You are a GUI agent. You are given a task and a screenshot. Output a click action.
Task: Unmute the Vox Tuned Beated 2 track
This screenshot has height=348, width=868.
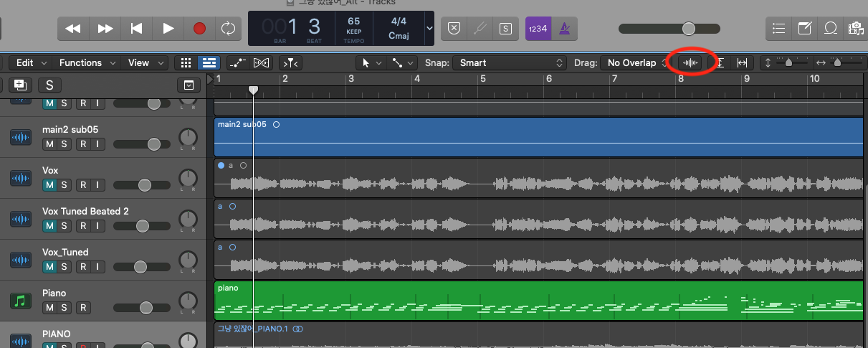tap(50, 226)
